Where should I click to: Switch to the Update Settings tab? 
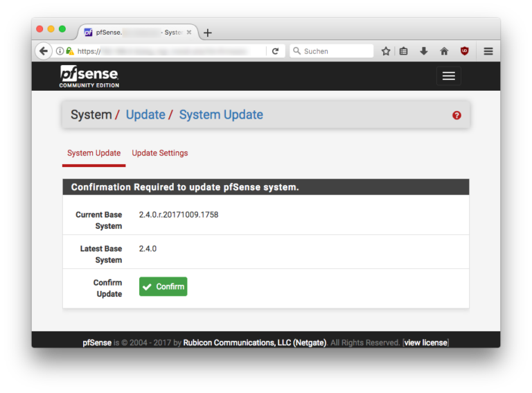(x=160, y=153)
